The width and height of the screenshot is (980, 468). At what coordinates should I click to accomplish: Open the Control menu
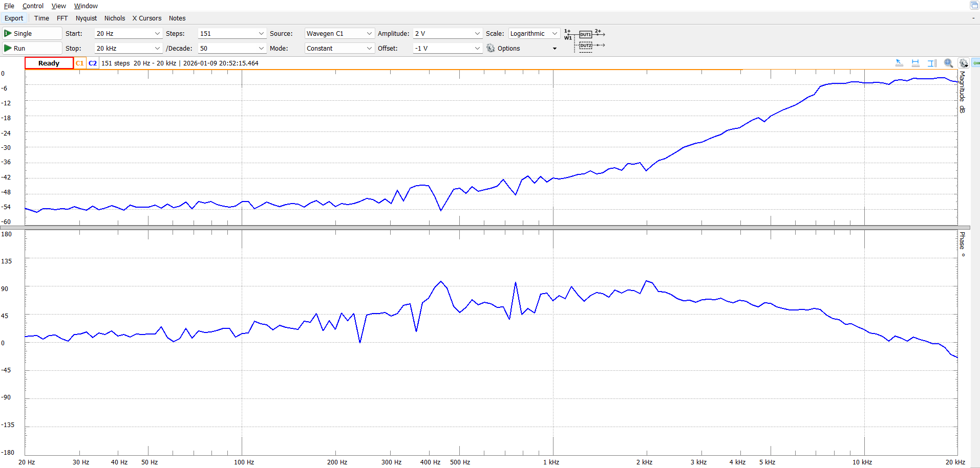coord(33,6)
